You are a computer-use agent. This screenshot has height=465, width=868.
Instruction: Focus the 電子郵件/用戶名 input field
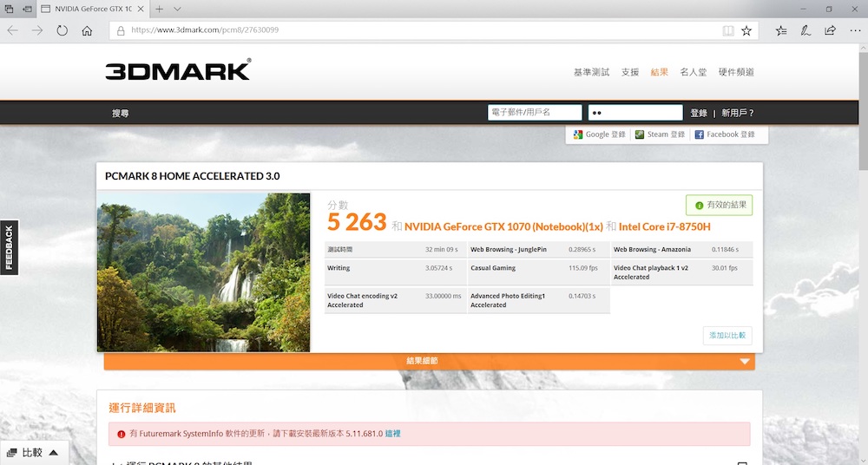coord(535,113)
